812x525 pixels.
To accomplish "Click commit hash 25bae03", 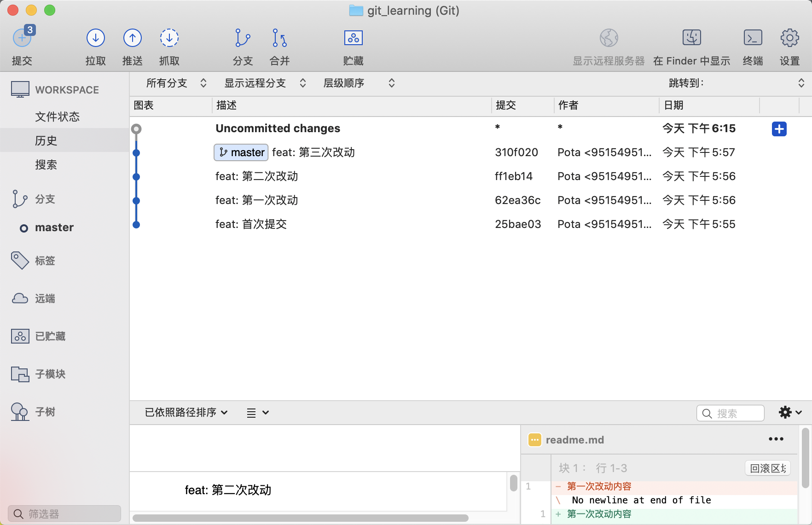I will pos(518,224).
